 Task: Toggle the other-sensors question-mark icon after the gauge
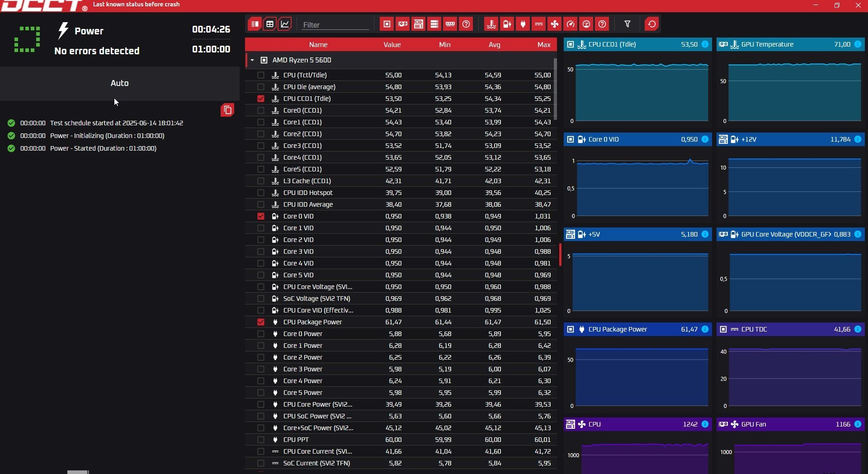[x=602, y=24]
